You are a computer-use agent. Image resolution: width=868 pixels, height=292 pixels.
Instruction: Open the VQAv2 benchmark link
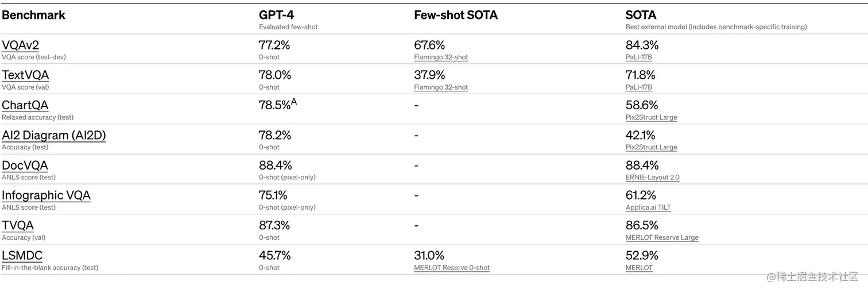coord(20,45)
